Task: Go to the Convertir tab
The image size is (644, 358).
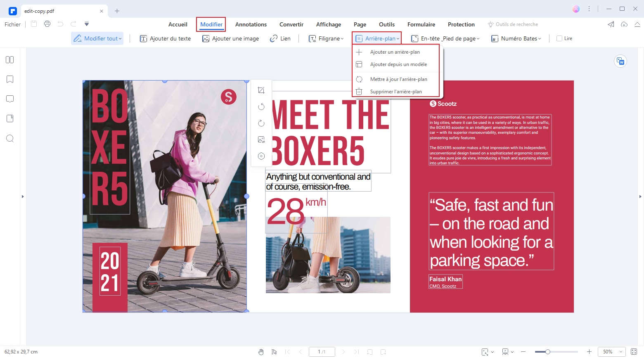Action: pos(291,24)
